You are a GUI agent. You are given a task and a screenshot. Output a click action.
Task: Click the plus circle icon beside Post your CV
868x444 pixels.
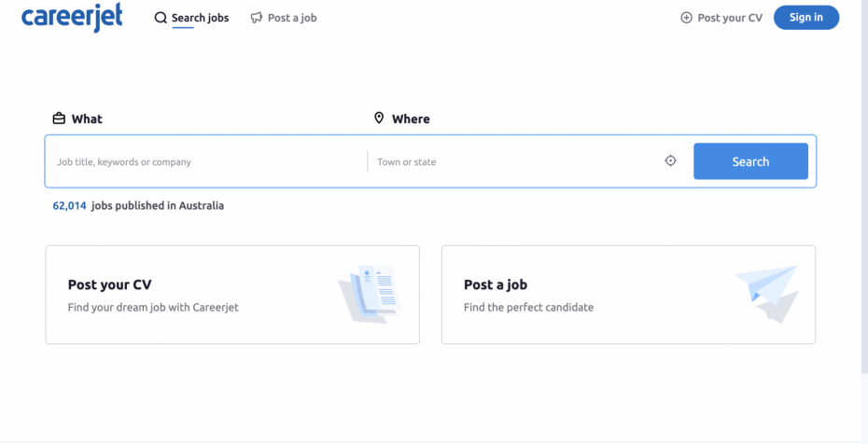pyautogui.click(x=686, y=18)
